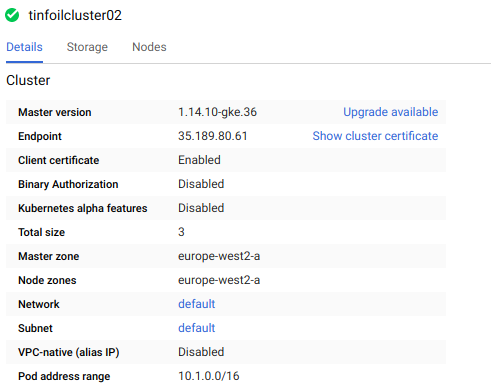
Task: Click the Node zones europe-west2-a value
Action: [219, 280]
